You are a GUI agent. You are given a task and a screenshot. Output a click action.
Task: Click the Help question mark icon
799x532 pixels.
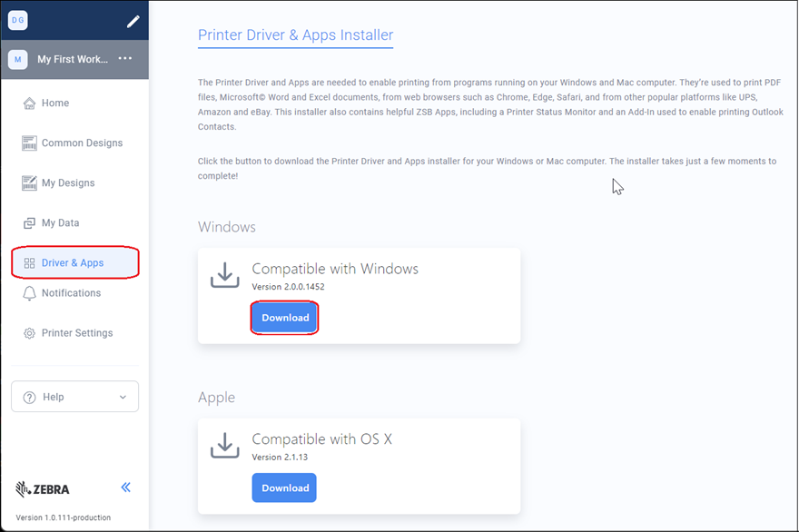point(29,398)
